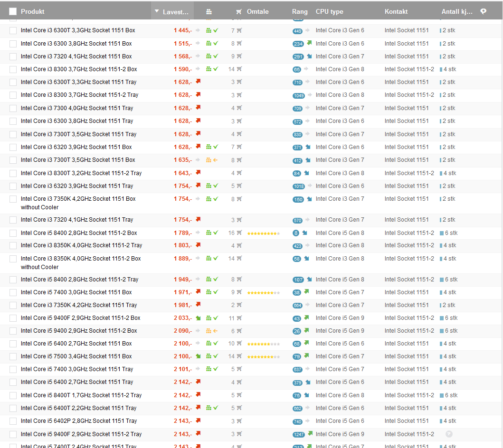
Task: Tick checkbox for Intel Core i5 7500 Box
Action: point(13,357)
